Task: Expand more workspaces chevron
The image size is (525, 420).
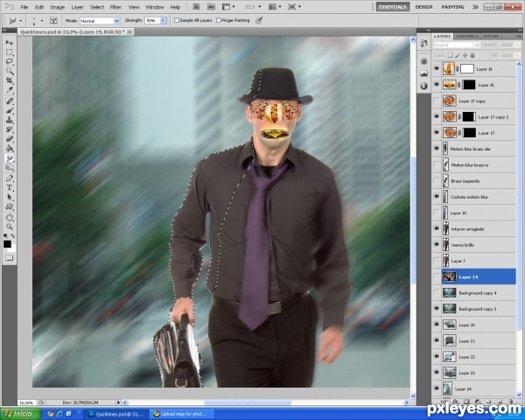Action: point(475,7)
